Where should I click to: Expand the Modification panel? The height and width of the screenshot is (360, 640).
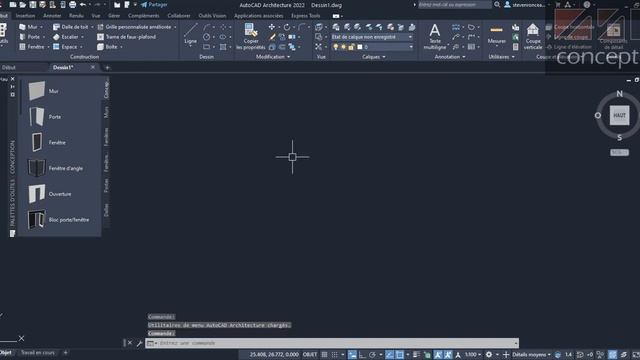pos(273,57)
